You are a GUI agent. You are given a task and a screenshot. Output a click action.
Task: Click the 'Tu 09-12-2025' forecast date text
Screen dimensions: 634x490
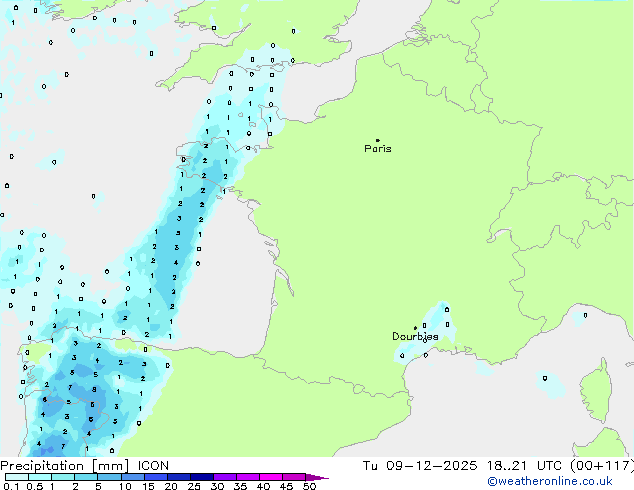(420, 466)
